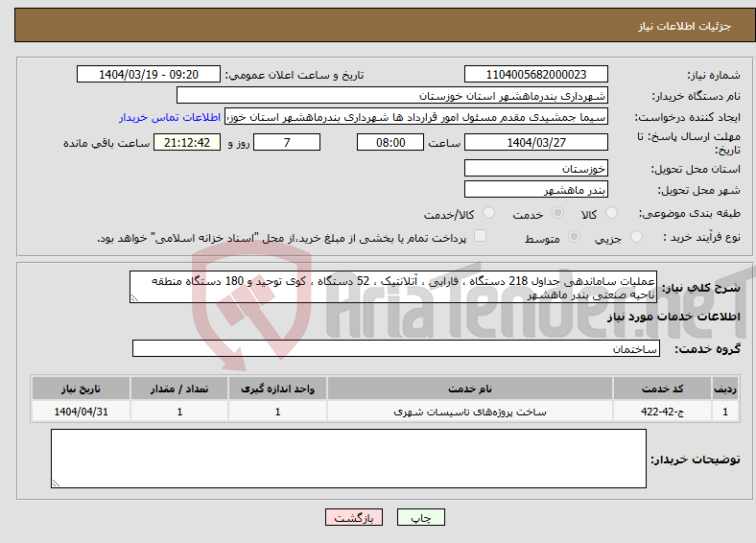The image size is (756, 543).
Task: Click the بازگشت (back) button
Action: pos(354,517)
